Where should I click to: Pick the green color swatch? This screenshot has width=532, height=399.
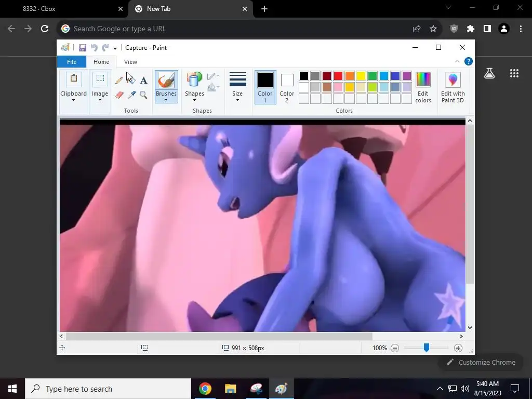click(373, 76)
